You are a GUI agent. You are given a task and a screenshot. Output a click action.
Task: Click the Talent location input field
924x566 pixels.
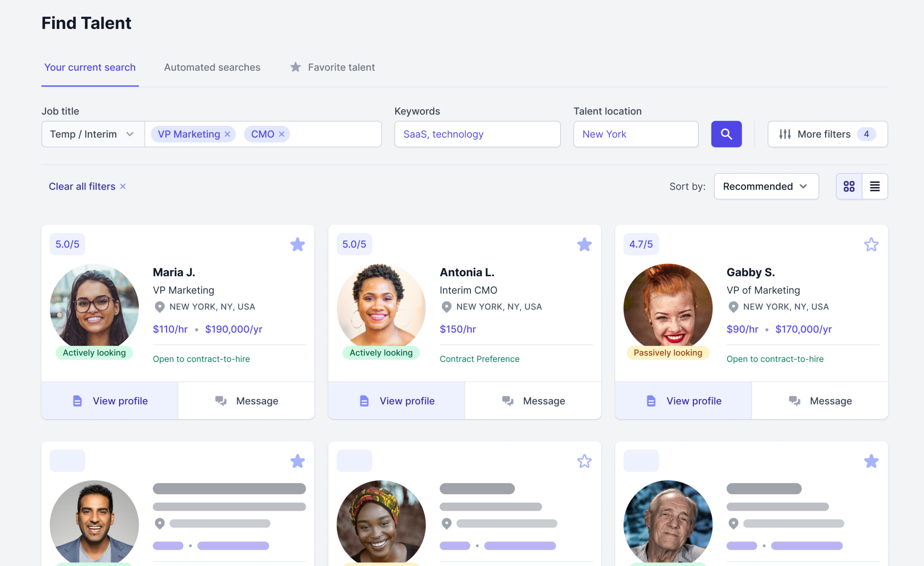tap(636, 134)
